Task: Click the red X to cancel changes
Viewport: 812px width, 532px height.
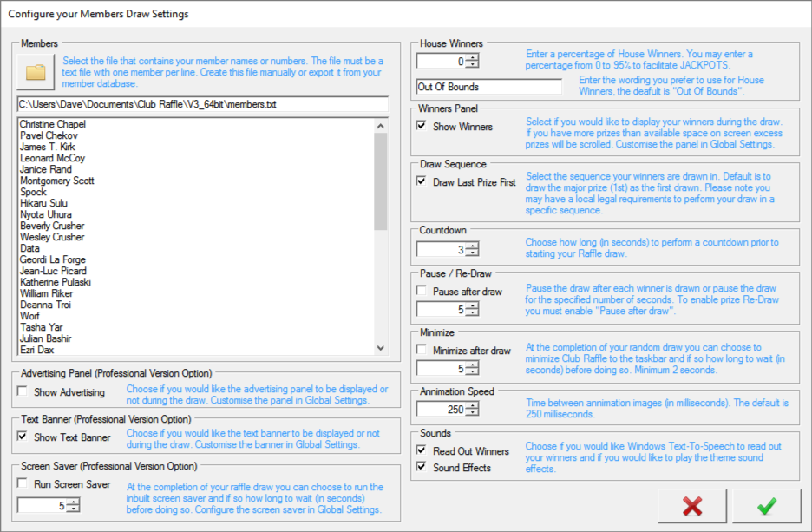Action: pyautogui.click(x=691, y=507)
